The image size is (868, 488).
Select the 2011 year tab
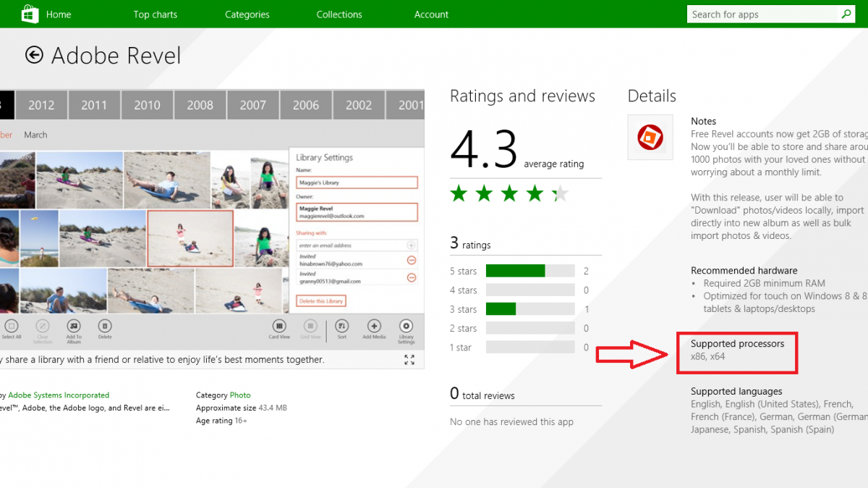click(94, 105)
